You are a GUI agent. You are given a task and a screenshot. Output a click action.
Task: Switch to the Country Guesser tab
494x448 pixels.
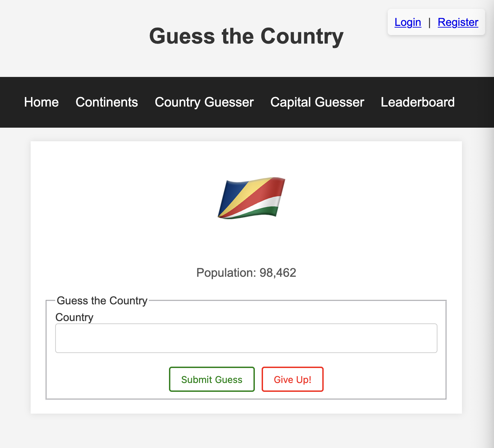[x=204, y=102]
